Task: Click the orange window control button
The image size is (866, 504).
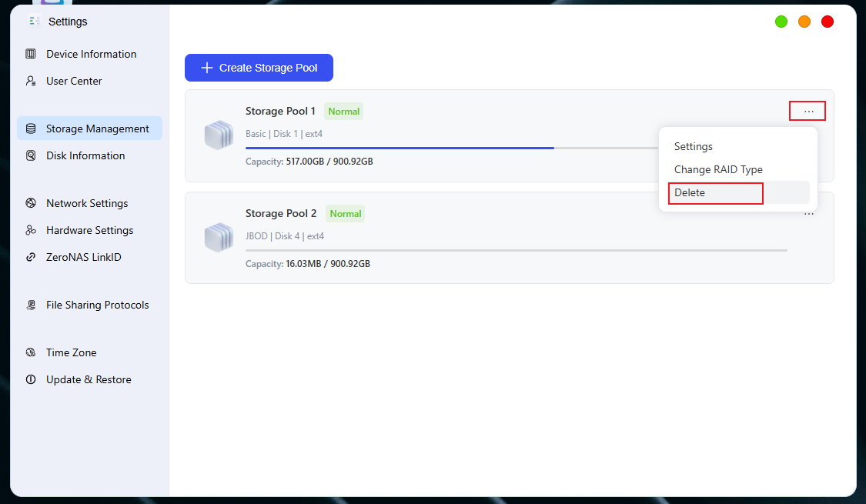Action: [x=804, y=22]
